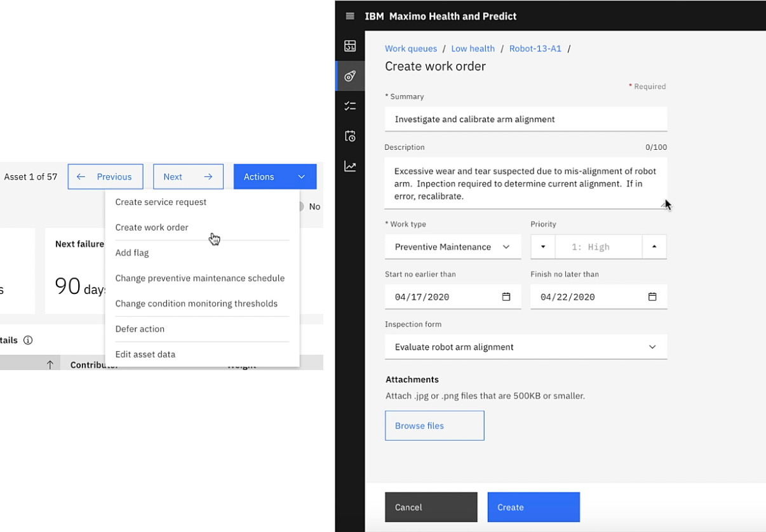Follow the Low health breadcrumb link
This screenshot has width=766, height=532.
coord(473,49)
